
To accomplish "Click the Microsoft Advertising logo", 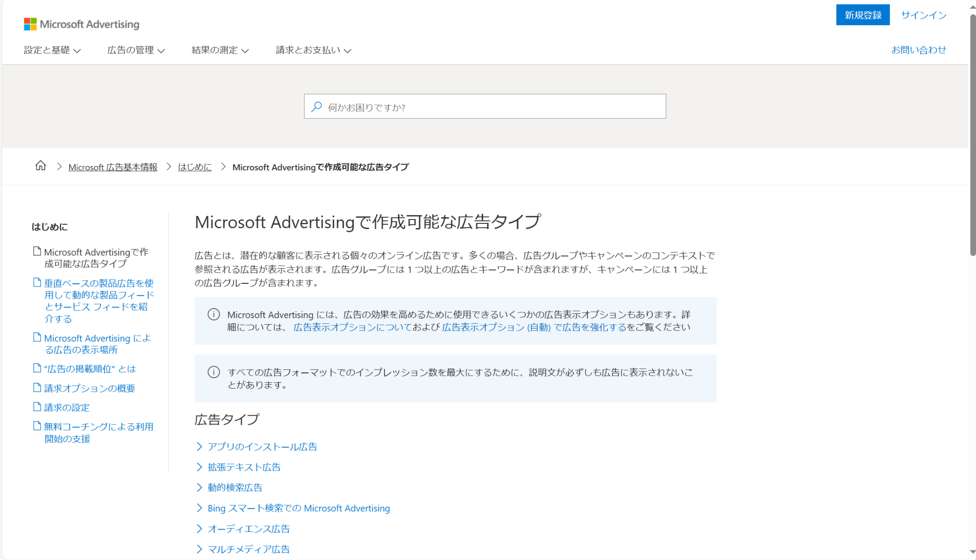I will coord(81,24).
